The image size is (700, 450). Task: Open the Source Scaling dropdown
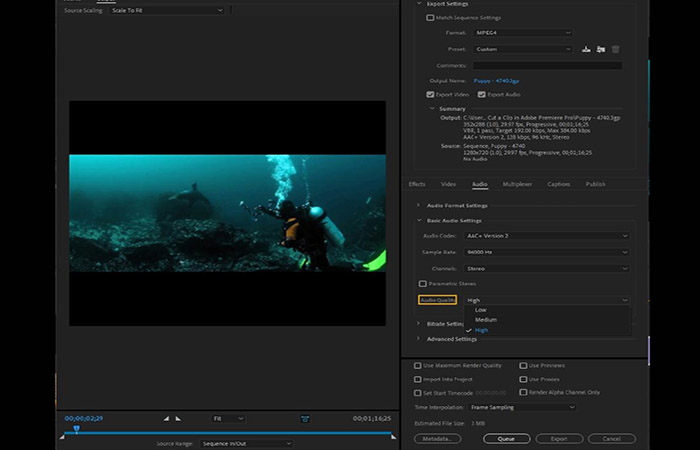pos(167,10)
